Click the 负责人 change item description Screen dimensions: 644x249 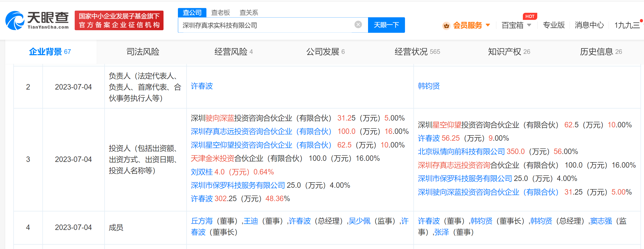(x=145, y=87)
